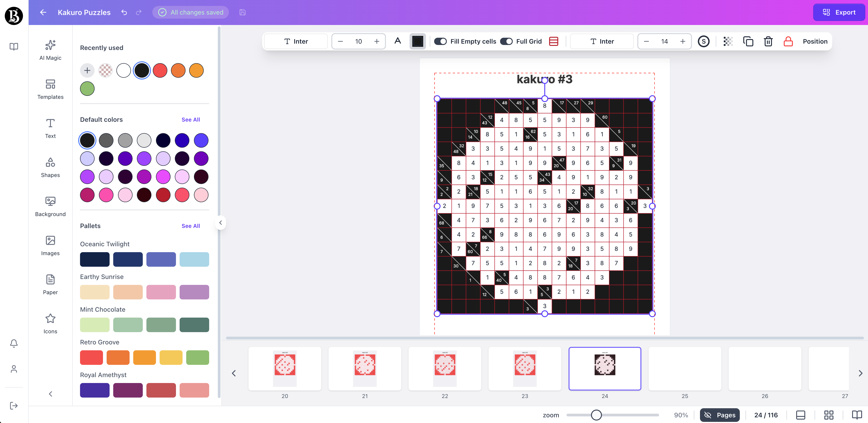Turn off the Full Grid toggle
The width and height of the screenshot is (868, 423).
coord(506,41)
